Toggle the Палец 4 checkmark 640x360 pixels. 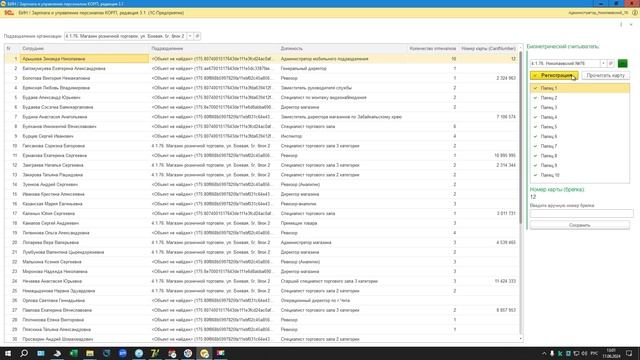click(x=535, y=117)
